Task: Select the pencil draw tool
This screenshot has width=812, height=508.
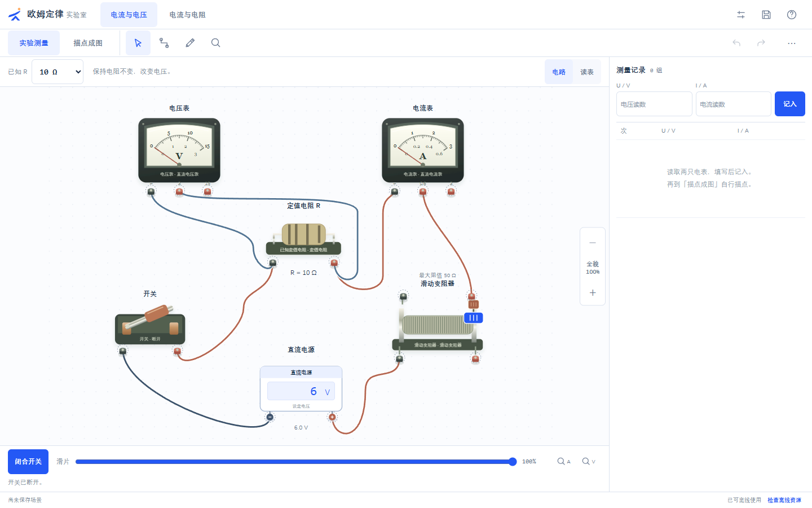Action: coord(190,43)
